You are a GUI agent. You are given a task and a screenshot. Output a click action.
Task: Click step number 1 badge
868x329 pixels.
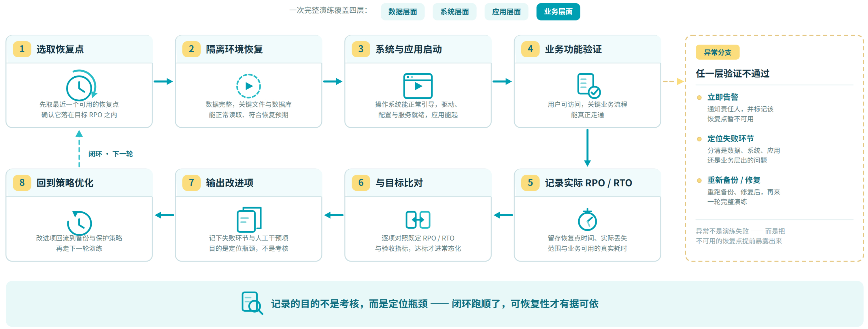(22, 49)
